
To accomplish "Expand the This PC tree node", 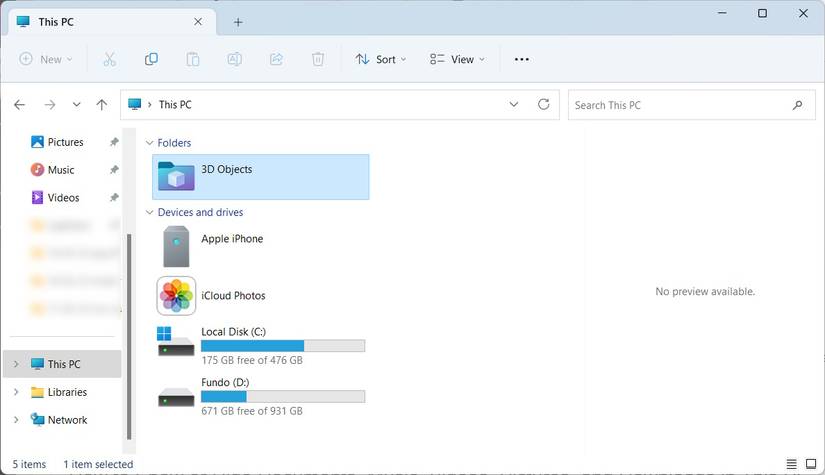I will pos(16,364).
